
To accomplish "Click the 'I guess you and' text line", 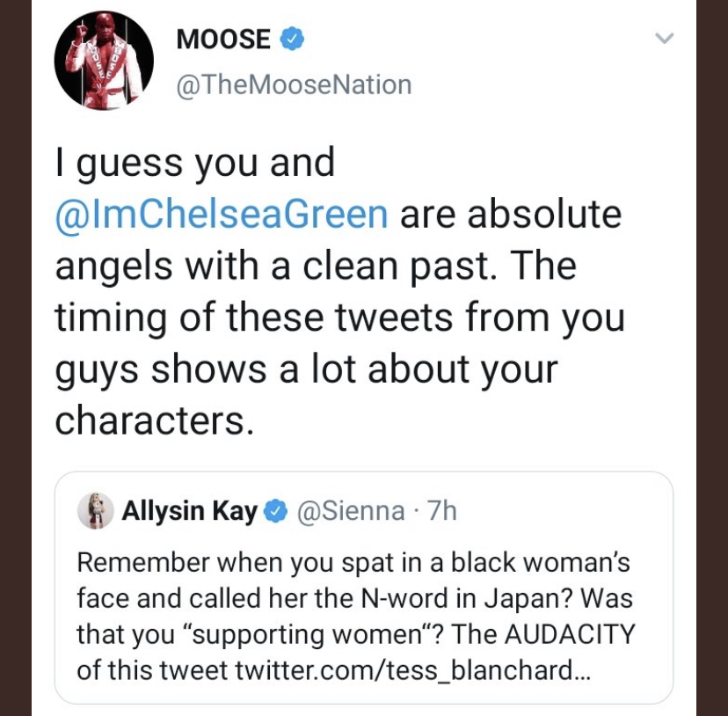I will point(195,163).
